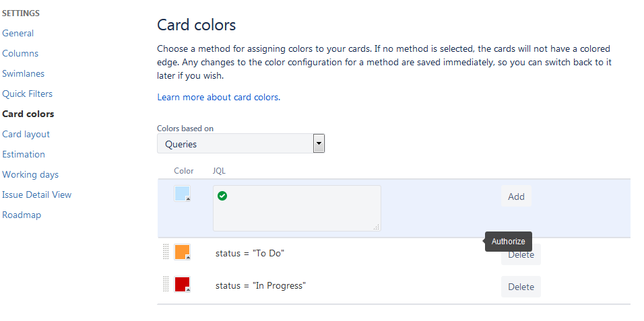Open the Columns settings page
644x321 pixels.
[x=20, y=53]
